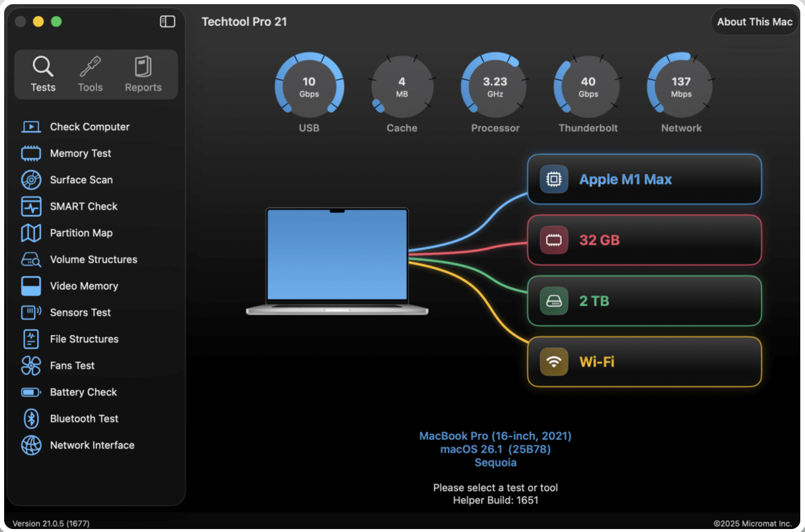The image size is (805, 532).
Task: Select the File Structures icon
Action: (x=30, y=339)
